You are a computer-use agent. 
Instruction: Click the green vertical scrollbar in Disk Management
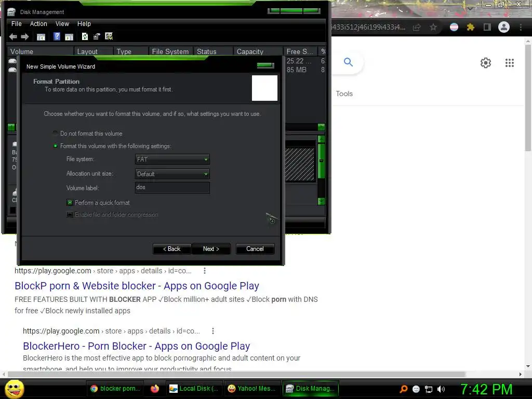coord(321,161)
